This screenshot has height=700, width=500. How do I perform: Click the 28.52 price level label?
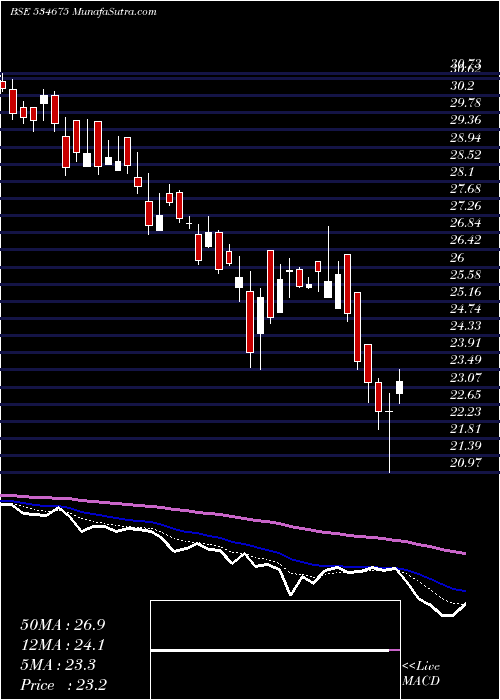point(465,154)
